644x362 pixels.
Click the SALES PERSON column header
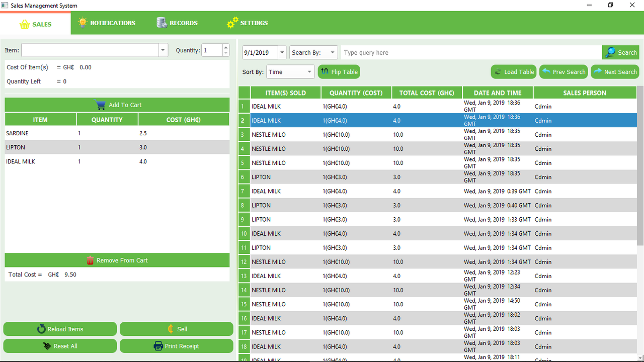click(585, 93)
